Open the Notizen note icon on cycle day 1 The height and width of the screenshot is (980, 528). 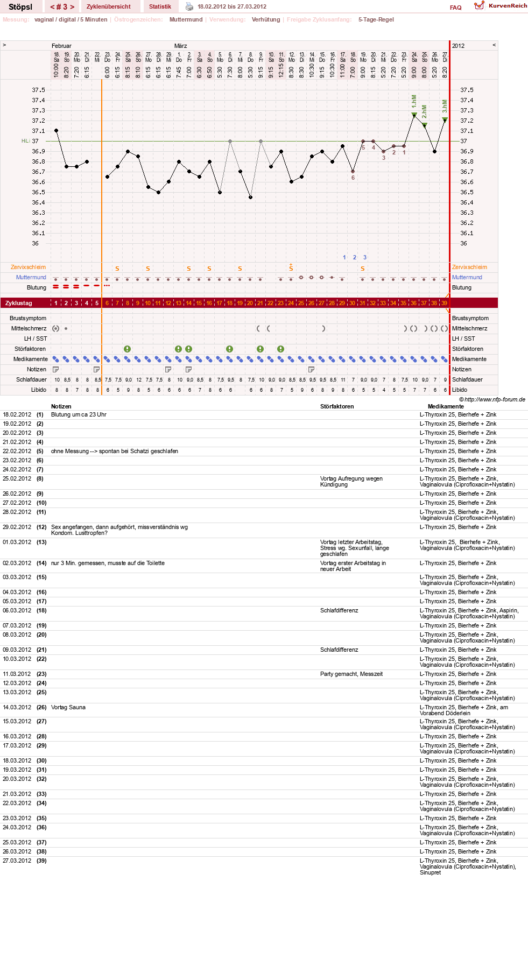coord(56,369)
